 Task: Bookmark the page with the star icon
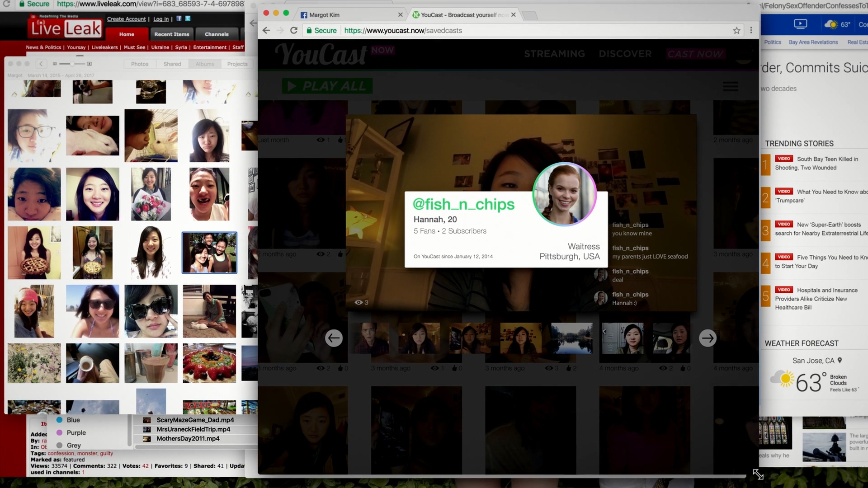click(736, 30)
